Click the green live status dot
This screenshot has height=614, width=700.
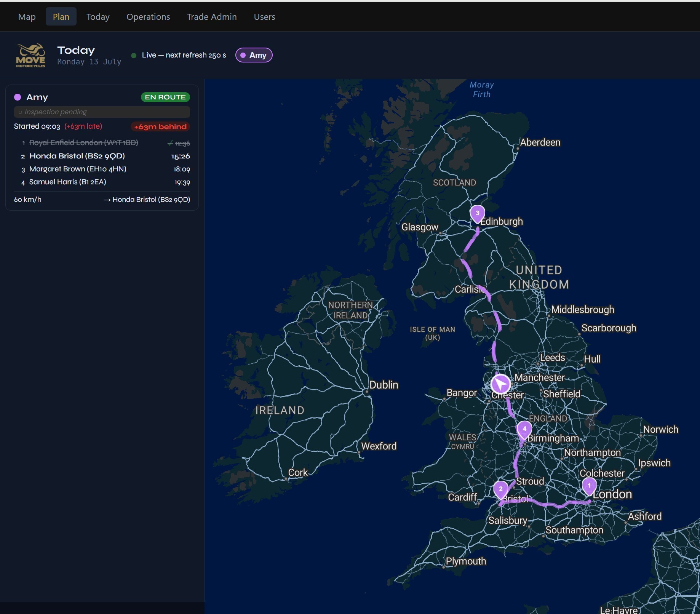pos(134,56)
